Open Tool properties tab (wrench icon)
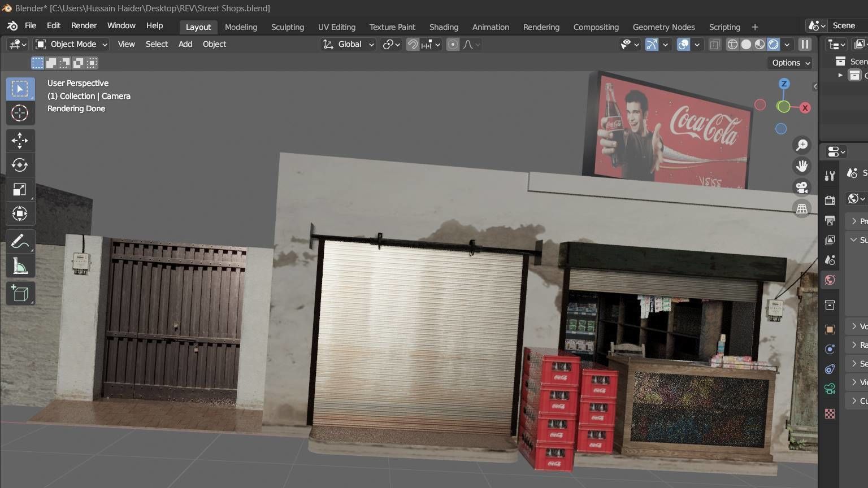 click(830, 176)
